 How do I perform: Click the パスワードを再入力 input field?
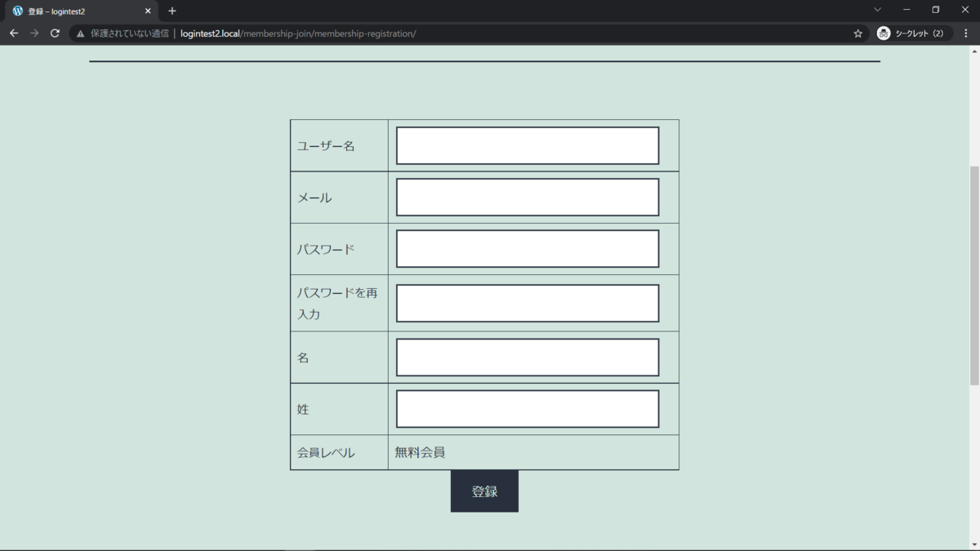pyautogui.click(x=527, y=302)
